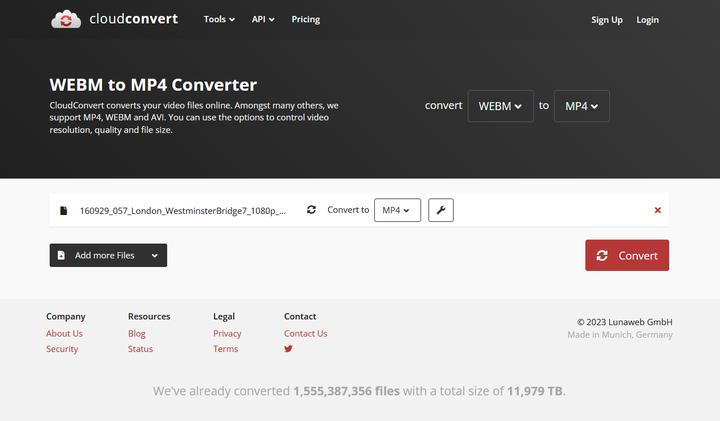
Task: Click the file icon next to filename
Action: [x=64, y=211]
